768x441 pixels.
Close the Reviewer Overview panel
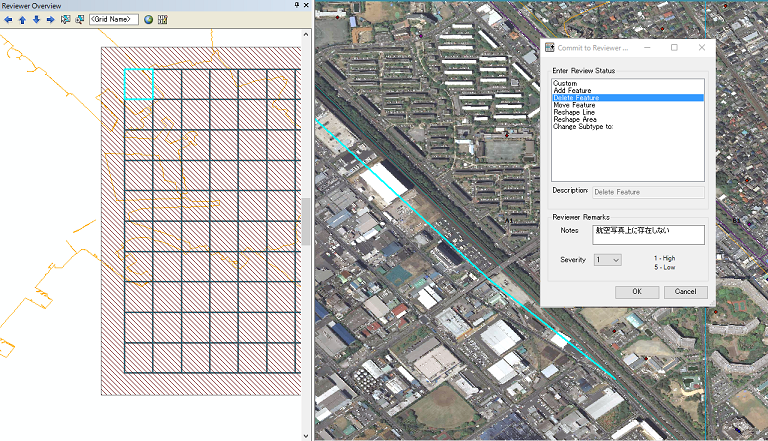[x=306, y=5]
